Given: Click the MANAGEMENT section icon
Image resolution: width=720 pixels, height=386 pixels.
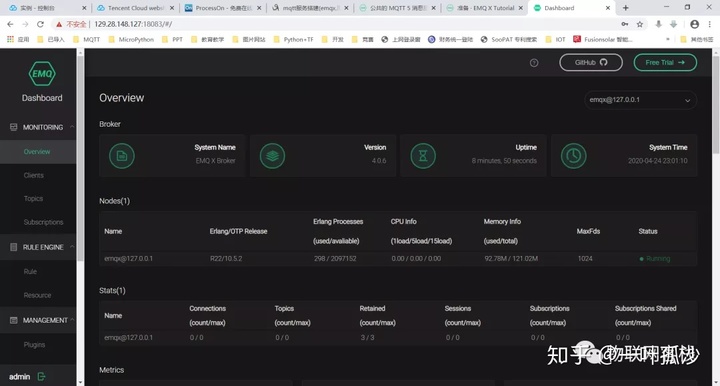Looking at the screenshot, I should (x=14, y=320).
